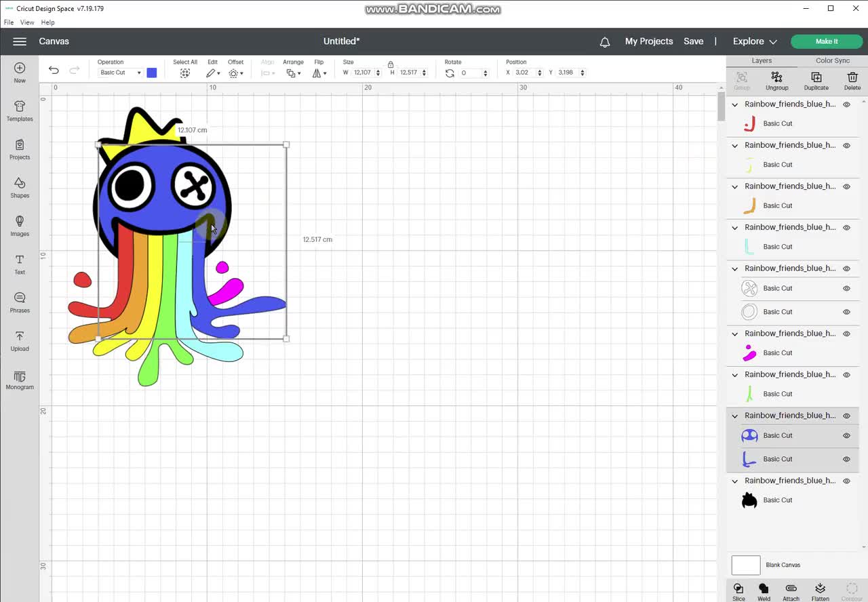Hide the blue head Basic Cut layer

(846, 436)
